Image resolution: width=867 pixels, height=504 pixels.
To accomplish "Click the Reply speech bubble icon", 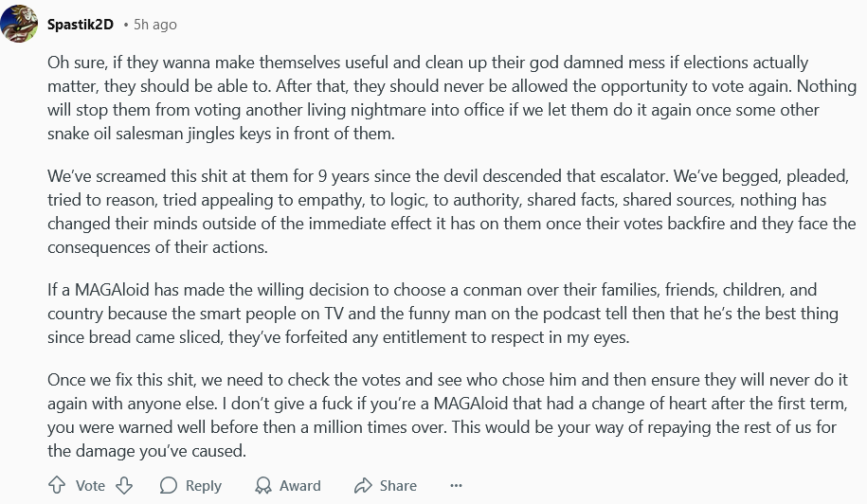I will click(169, 485).
